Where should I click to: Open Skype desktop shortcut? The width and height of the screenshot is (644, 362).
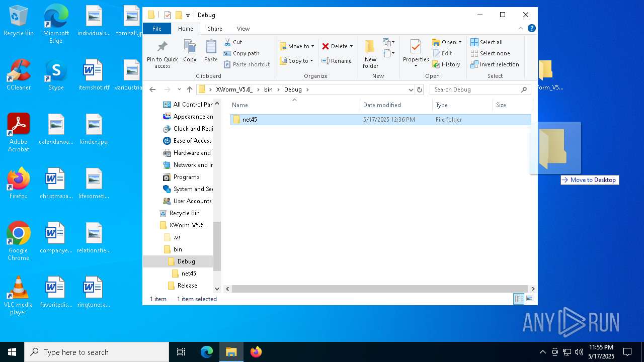(56, 74)
